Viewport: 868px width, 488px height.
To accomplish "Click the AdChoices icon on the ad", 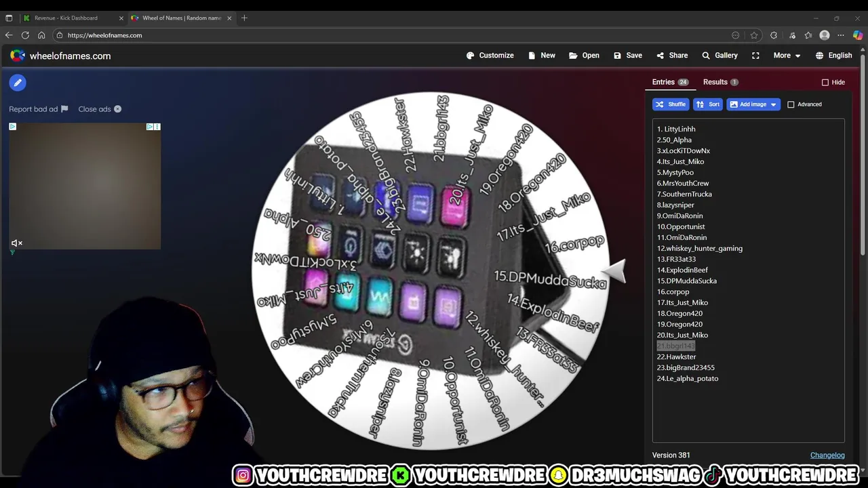I will tap(150, 127).
